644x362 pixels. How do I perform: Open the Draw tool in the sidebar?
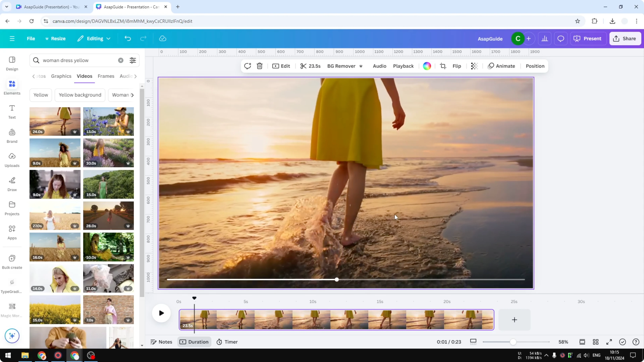[x=12, y=184]
